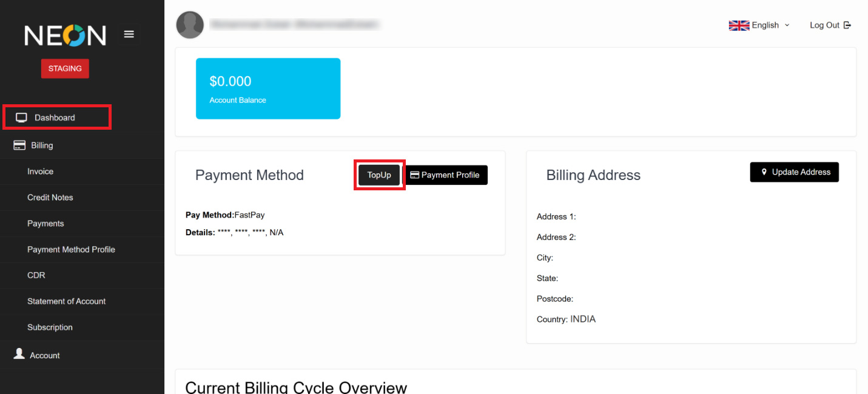
Task: Go to Credit Notes page
Action: [50, 198]
